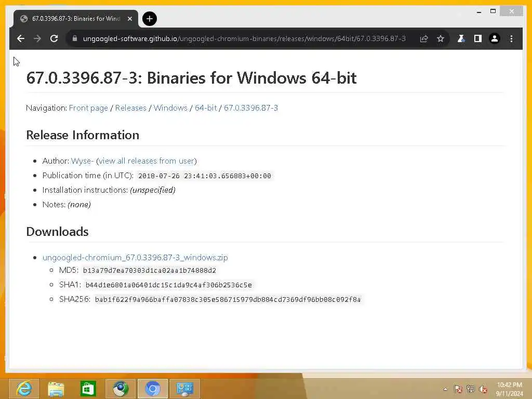Open the browser three-dot menu

click(511, 38)
